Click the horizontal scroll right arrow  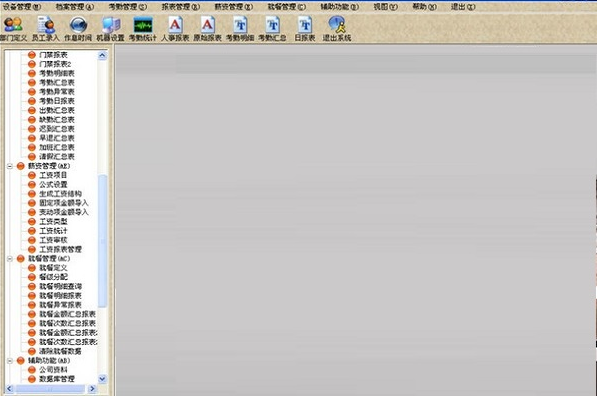click(x=92, y=389)
